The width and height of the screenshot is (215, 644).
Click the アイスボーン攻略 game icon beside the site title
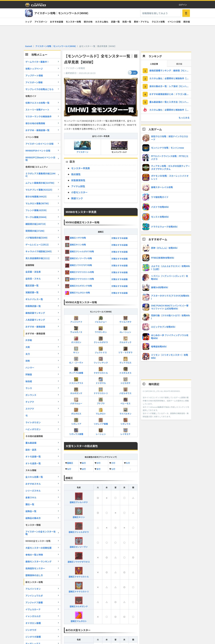click(x=29, y=13)
